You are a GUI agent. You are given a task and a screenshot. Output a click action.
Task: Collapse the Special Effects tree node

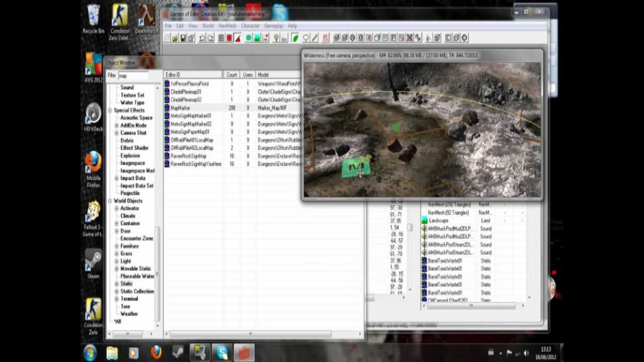tap(110, 110)
